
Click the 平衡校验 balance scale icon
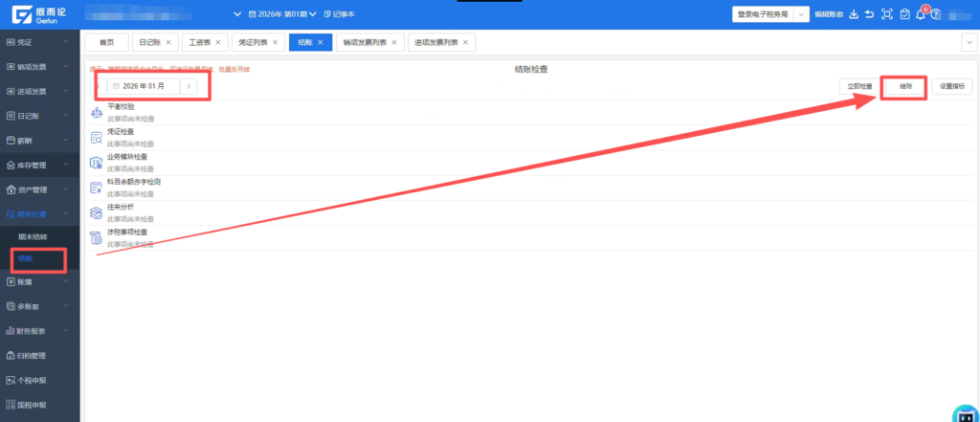tap(96, 113)
